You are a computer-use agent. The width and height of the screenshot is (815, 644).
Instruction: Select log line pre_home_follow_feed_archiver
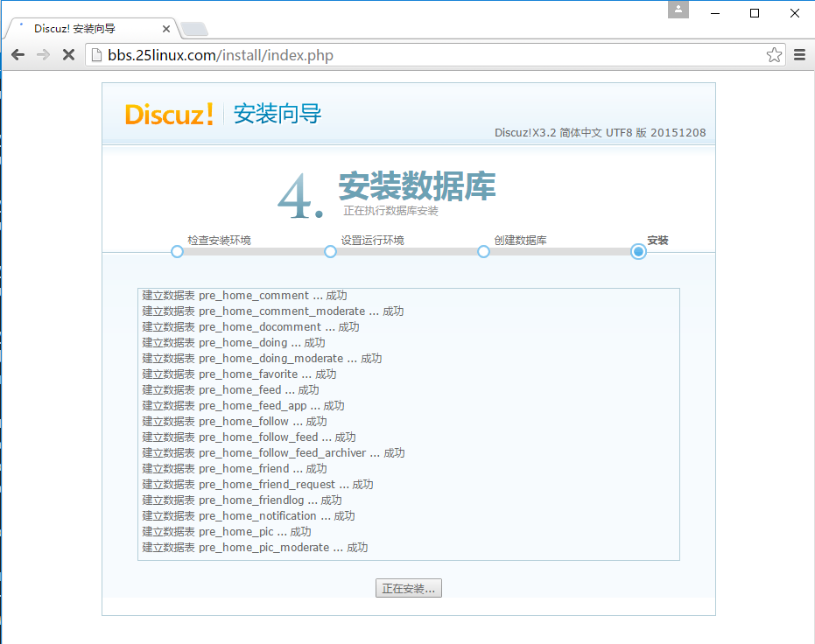273,453
